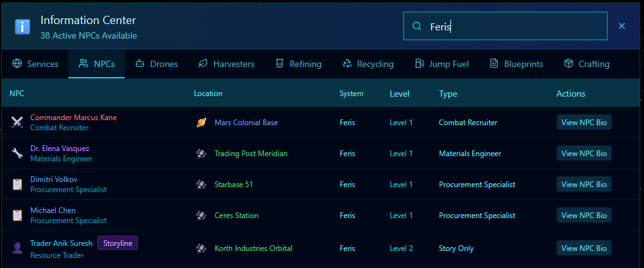Click the planet icon next to Mars Colonial Base
This screenshot has height=268, width=644.
tap(201, 123)
